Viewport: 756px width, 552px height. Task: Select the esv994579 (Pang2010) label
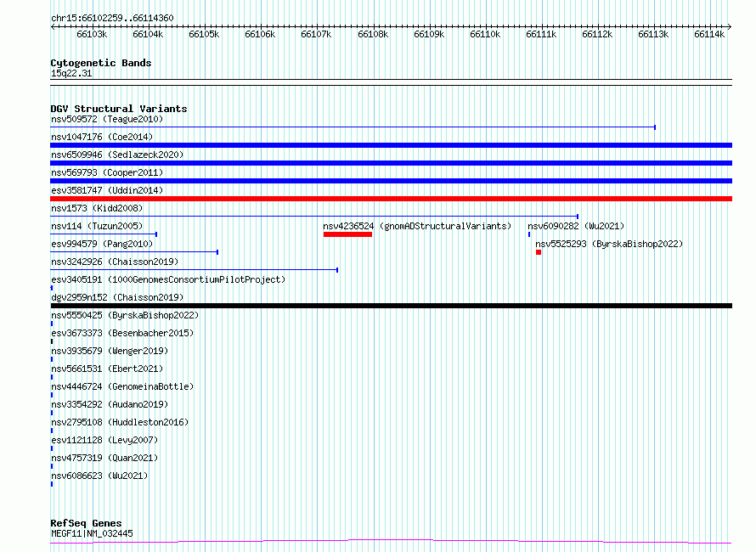(102, 244)
